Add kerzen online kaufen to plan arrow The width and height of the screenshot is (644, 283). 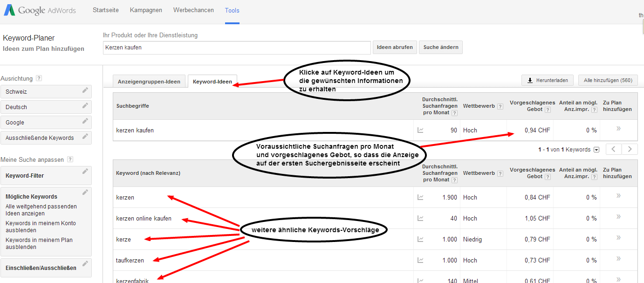(618, 217)
